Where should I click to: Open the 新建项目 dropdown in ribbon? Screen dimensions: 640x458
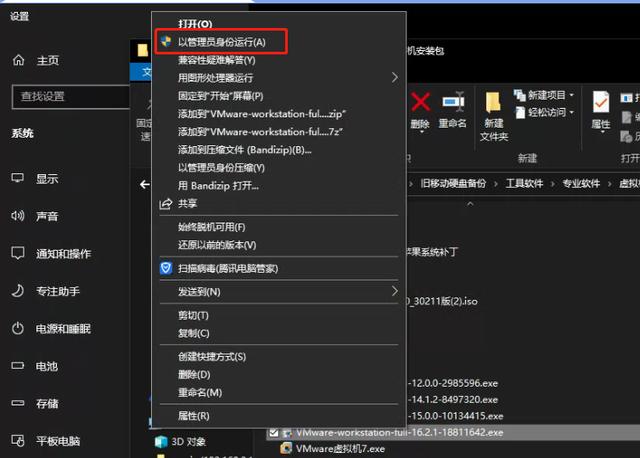coord(571,95)
